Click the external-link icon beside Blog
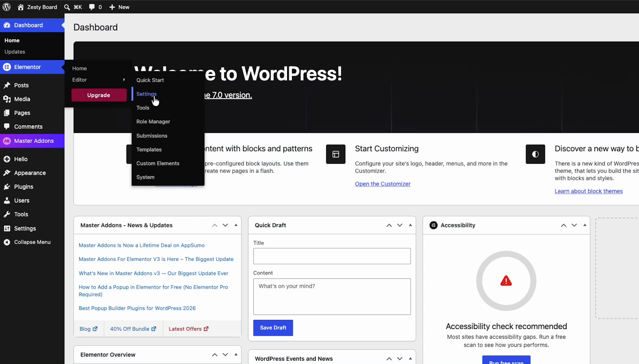Image resolution: width=639 pixels, height=364 pixels. pyautogui.click(x=95, y=329)
